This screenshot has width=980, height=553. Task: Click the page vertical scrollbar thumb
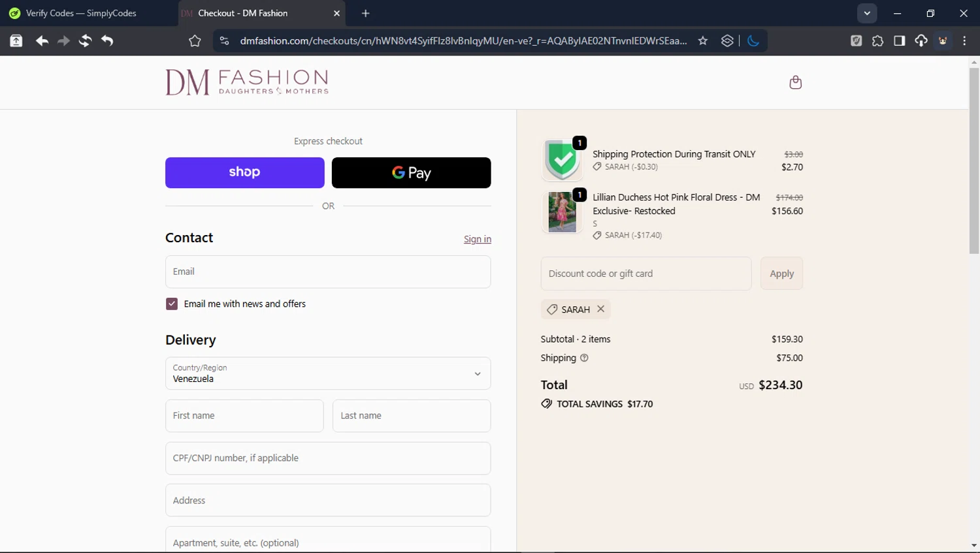click(974, 160)
